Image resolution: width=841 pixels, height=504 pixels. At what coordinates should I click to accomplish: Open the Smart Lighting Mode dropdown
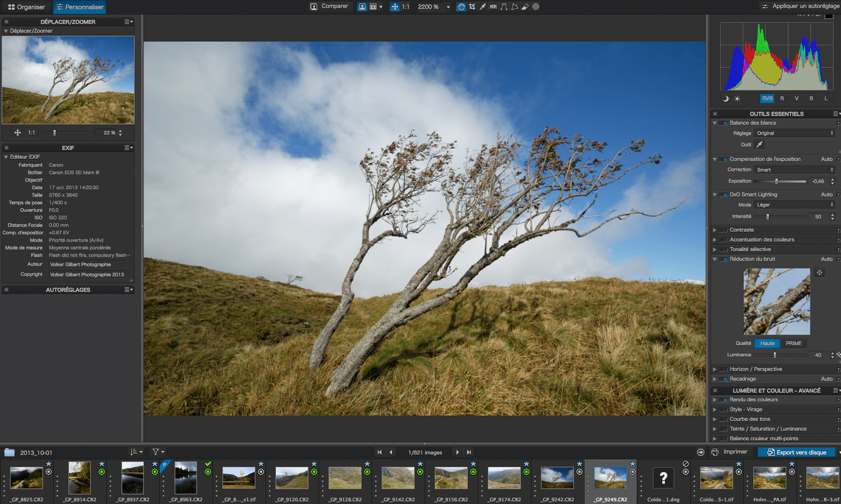pyautogui.click(x=795, y=205)
